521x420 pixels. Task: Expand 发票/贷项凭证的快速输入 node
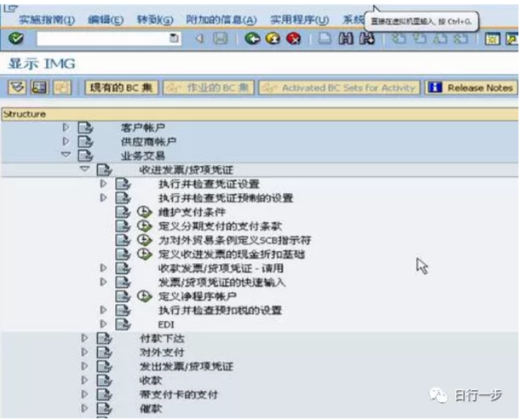click(x=103, y=282)
